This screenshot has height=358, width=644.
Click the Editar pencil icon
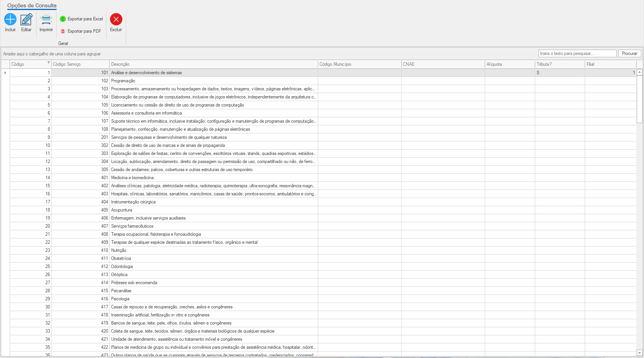(x=26, y=19)
